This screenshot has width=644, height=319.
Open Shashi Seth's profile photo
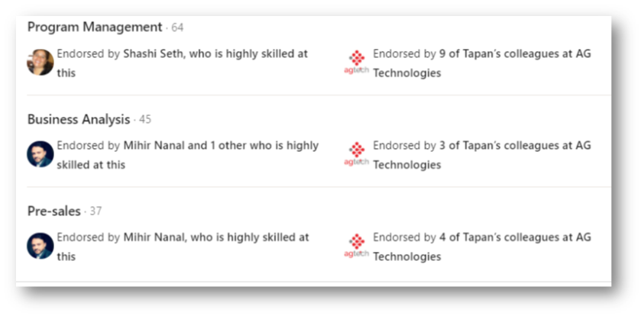40,63
